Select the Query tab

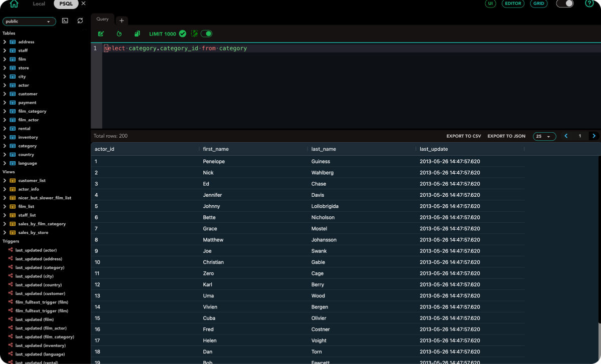tap(103, 19)
